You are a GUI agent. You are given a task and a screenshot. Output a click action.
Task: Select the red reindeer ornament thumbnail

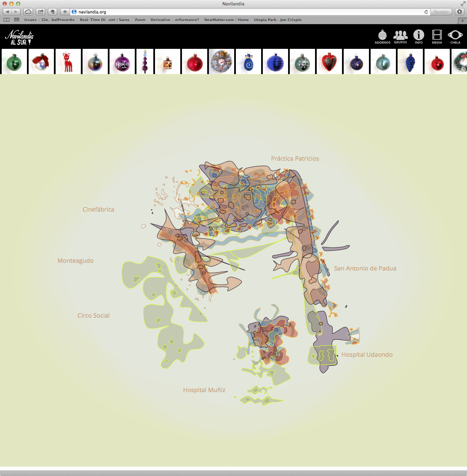(x=68, y=61)
